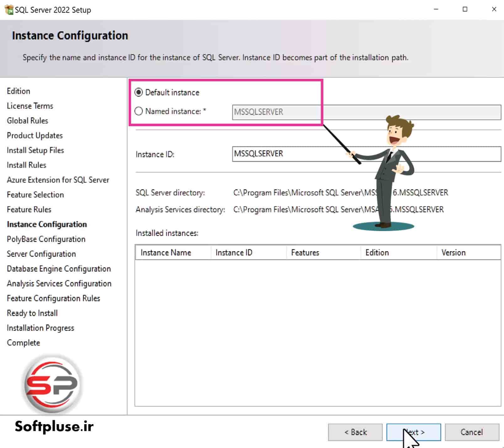Click the Back button
This screenshot has width=504, height=448.
(x=355, y=432)
